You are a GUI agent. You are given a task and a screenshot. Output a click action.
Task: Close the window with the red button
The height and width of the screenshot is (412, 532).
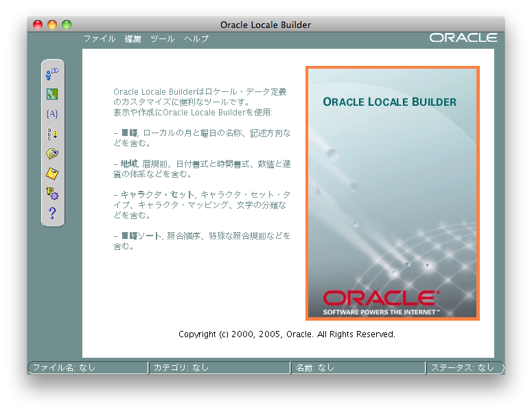[x=38, y=25]
